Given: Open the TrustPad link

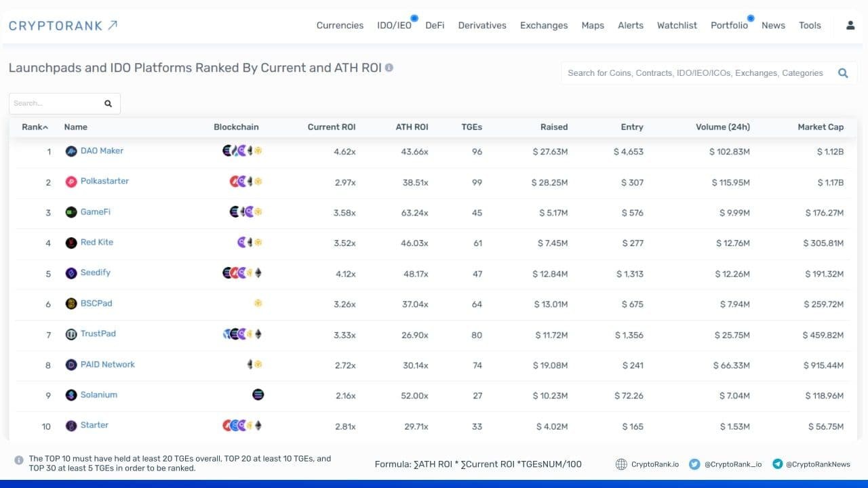Looking at the screenshot, I should coord(98,333).
